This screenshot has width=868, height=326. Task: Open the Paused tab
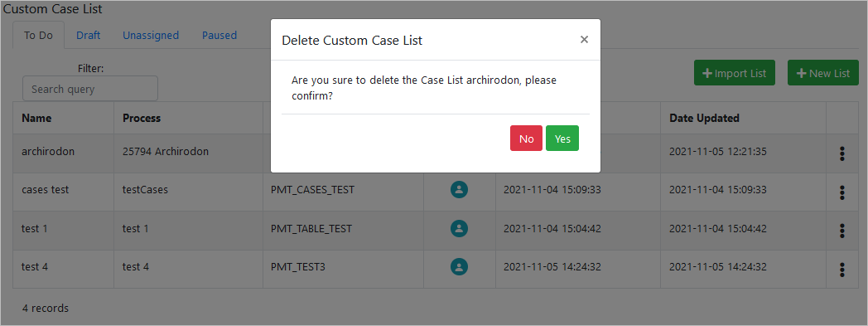(x=219, y=36)
